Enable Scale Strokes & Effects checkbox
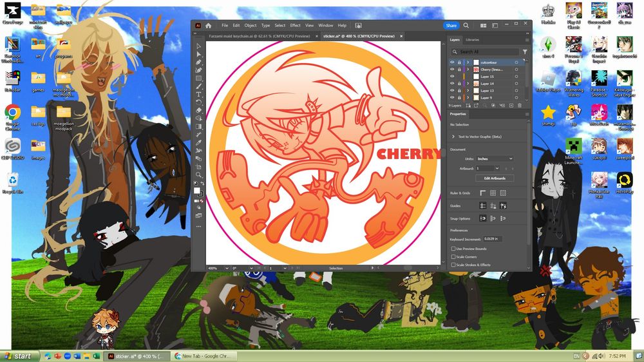The width and height of the screenshot is (644, 362). click(453, 265)
